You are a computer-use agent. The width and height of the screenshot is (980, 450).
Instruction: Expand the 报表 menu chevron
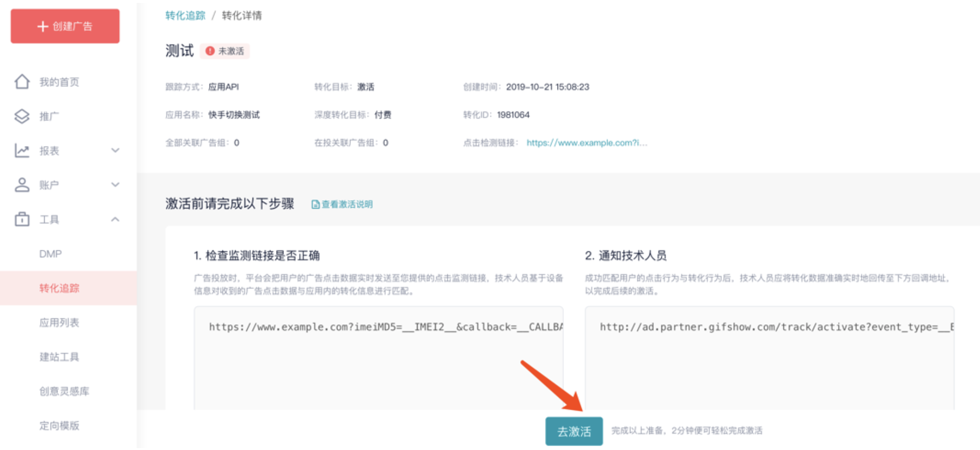[115, 150]
